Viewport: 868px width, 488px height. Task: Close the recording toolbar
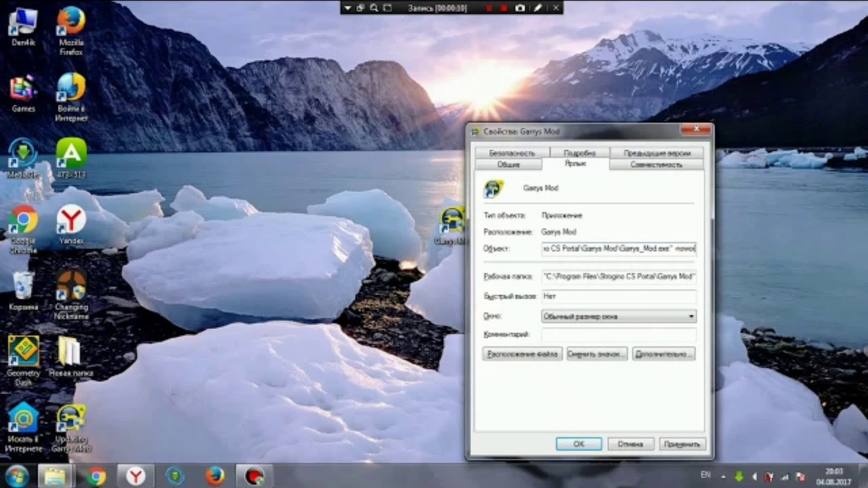(x=556, y=7)
